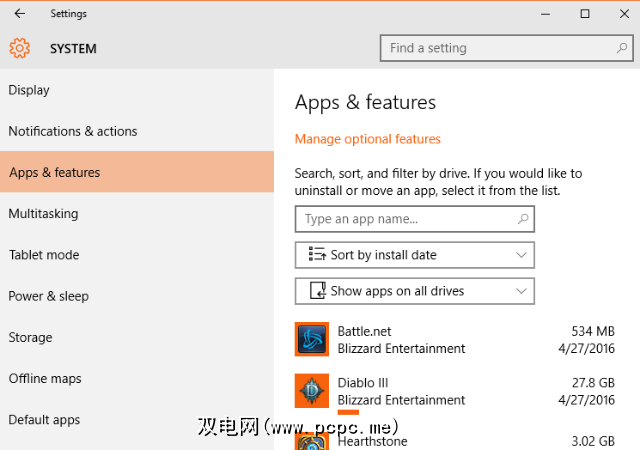The height and width of the screenshot is (450, 640).
Task: Click the search icon in app name box
Action: 523,219
